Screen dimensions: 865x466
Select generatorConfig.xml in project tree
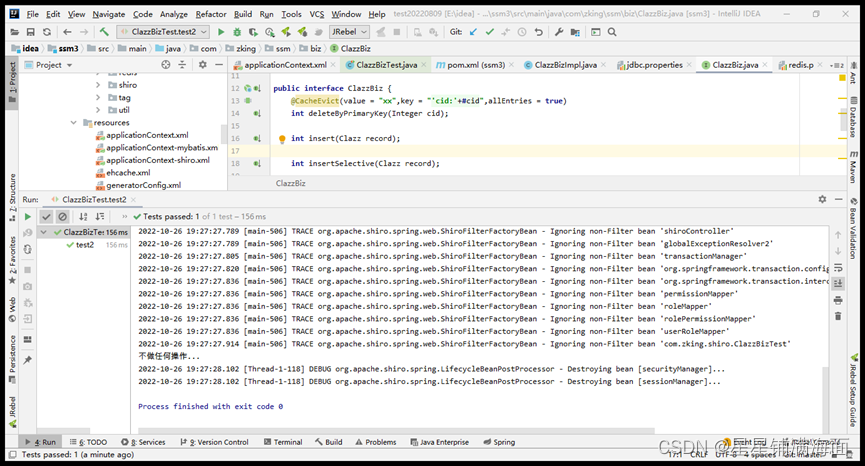click(138, 185)
